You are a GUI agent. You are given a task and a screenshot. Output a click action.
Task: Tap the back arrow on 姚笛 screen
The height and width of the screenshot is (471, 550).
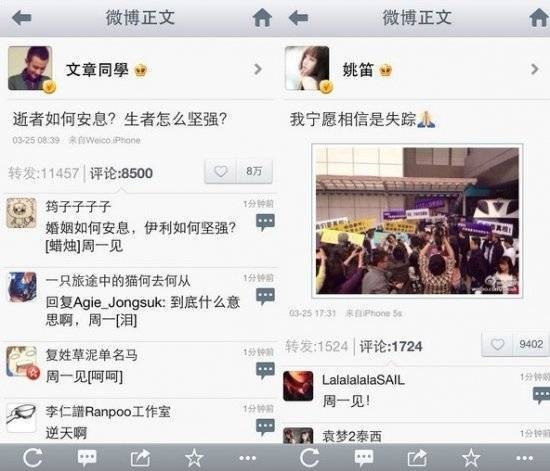pyautogui.click(x=298, y=18)
